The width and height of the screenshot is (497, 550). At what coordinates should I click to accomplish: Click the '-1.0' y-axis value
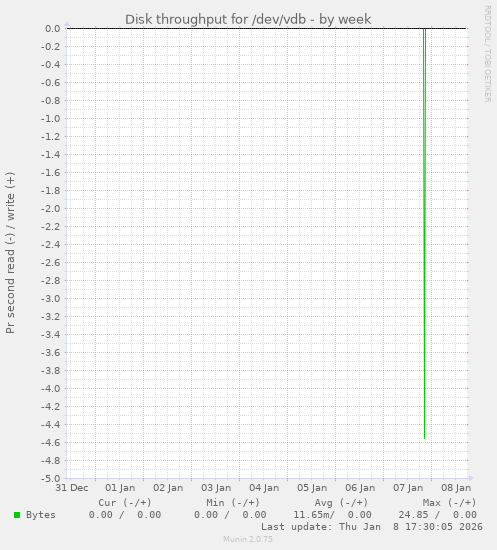coord(51,119)
